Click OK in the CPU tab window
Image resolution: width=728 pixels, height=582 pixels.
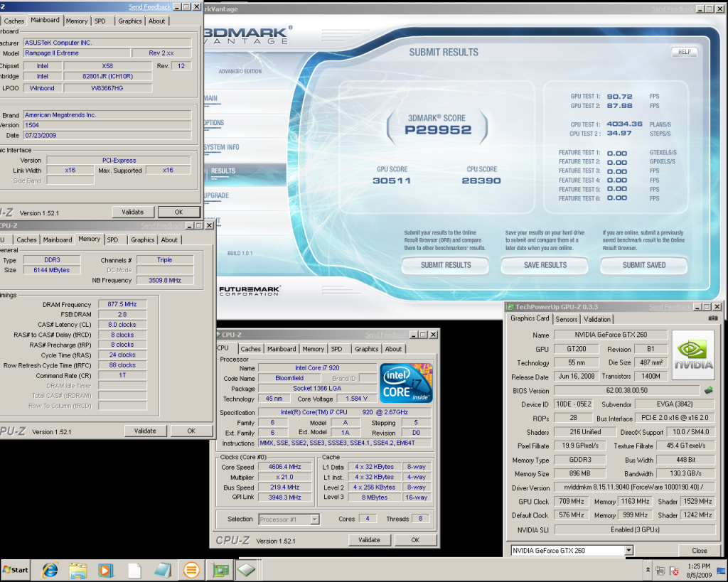click(415, 540)
